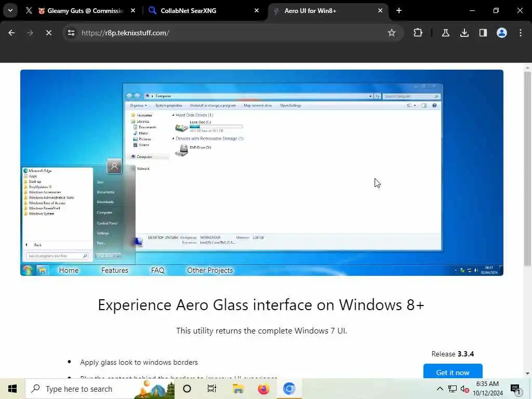This screenshot has width=532, height=399.
Task: Close the Gleamy Guts tab
Action: tap(133, 11)
